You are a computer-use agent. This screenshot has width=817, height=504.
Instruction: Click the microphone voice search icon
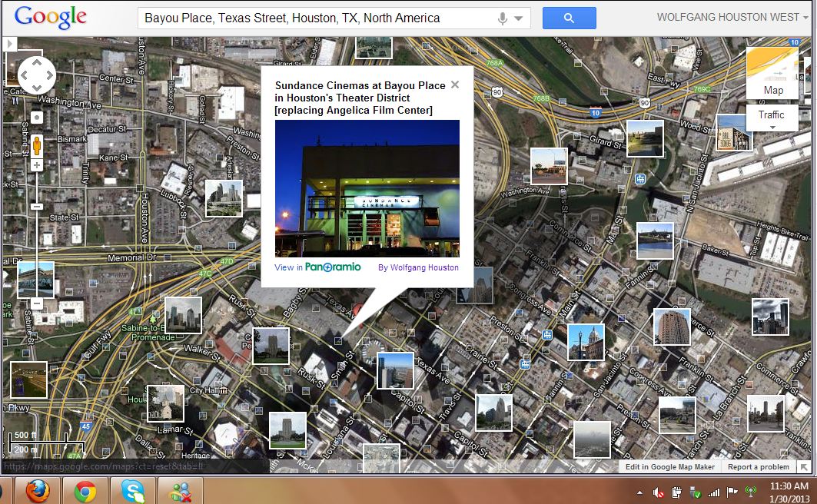point(503,18)
